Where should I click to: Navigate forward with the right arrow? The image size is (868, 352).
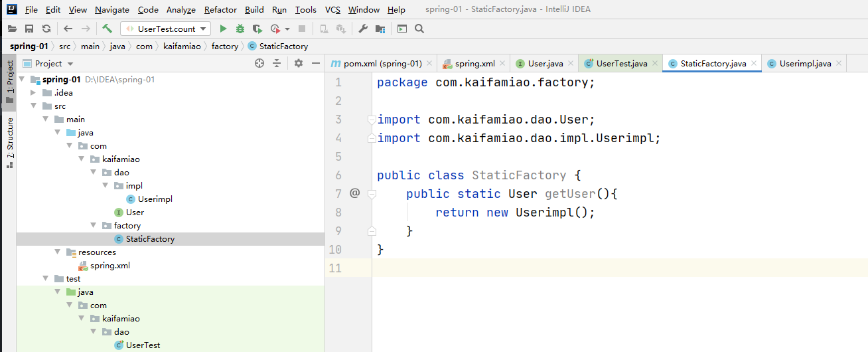(x=86, y=29)
